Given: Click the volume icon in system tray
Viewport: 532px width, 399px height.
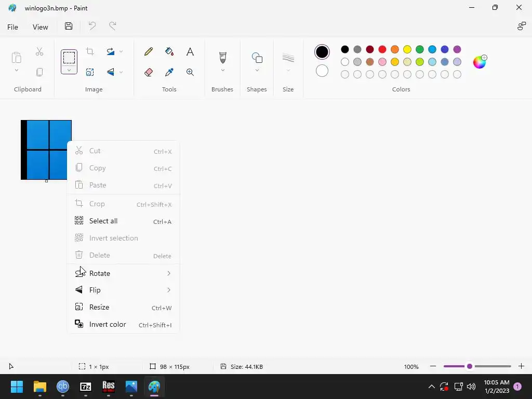Looking at the screenshot, I should click(x=471, y=387).
